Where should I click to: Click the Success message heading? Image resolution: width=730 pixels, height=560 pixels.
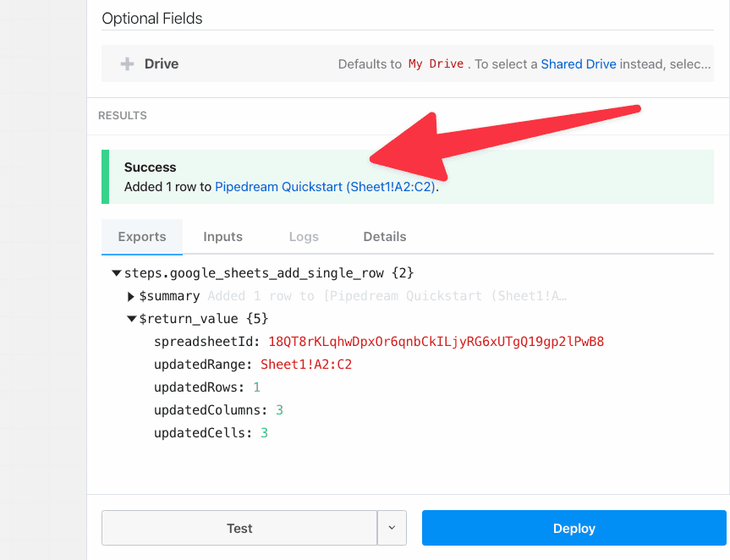point(151,167)
